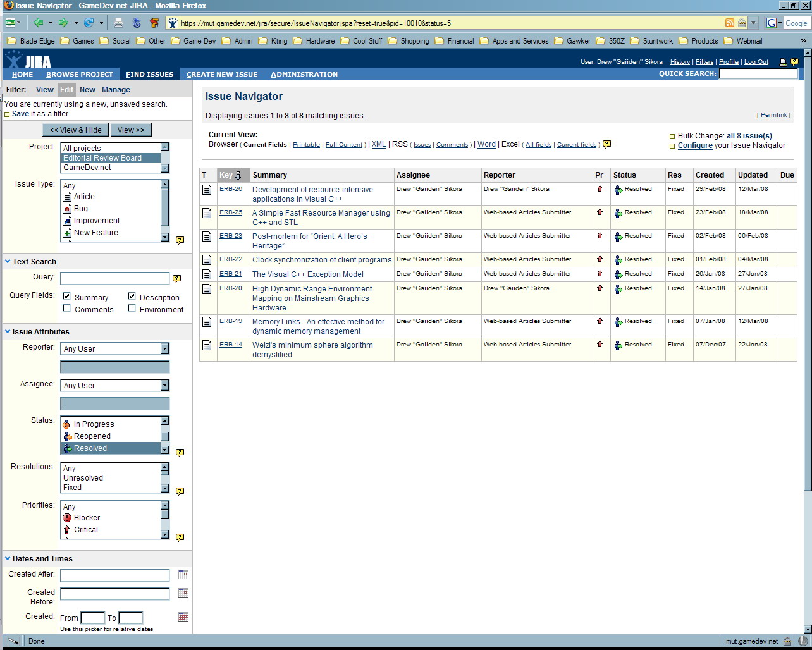Image resolution: width=812 pixels, height=650 pixels.
Task: Click the Key column sort arrow
Action: 238,176
